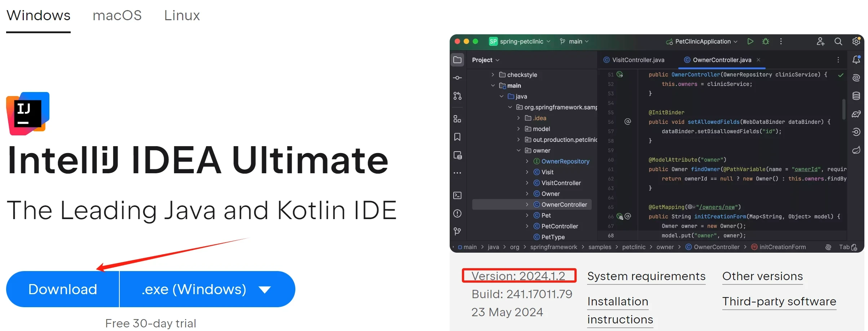Open the Database tool window
This screenshot has width=868, height=331.
856,96
